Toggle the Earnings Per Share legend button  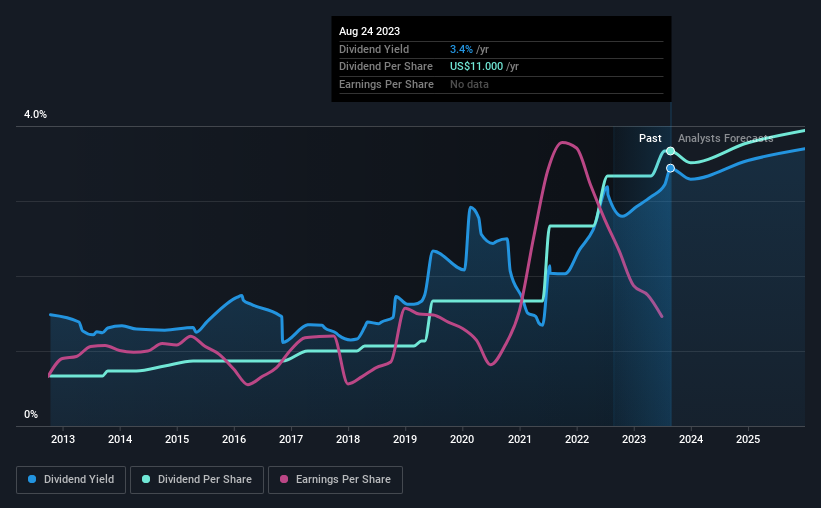pos(335,480)
